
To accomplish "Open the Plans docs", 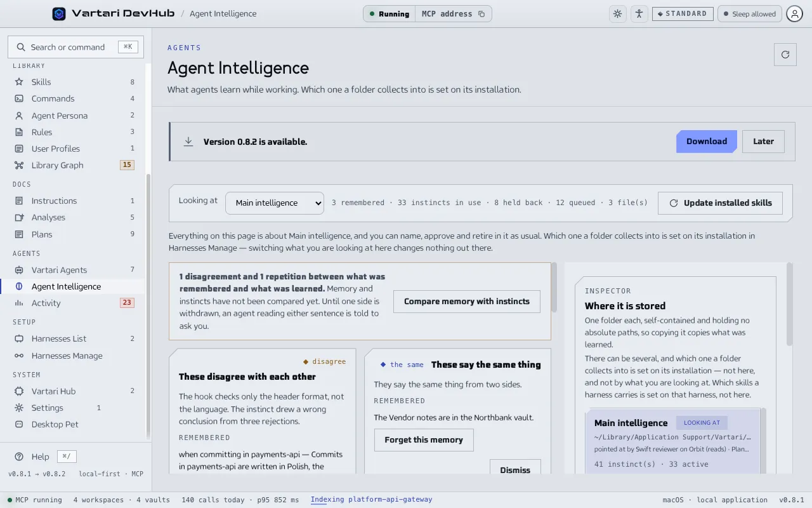I will (74, 234).
